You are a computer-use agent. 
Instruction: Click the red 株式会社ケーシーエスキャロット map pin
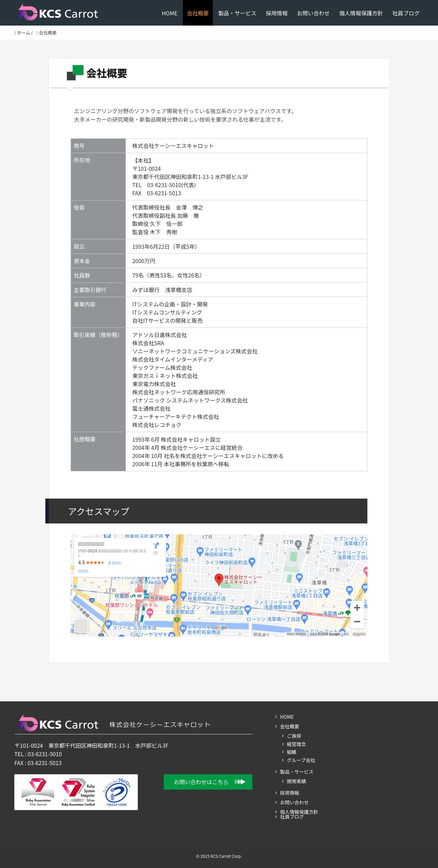[x=219, y=579]
